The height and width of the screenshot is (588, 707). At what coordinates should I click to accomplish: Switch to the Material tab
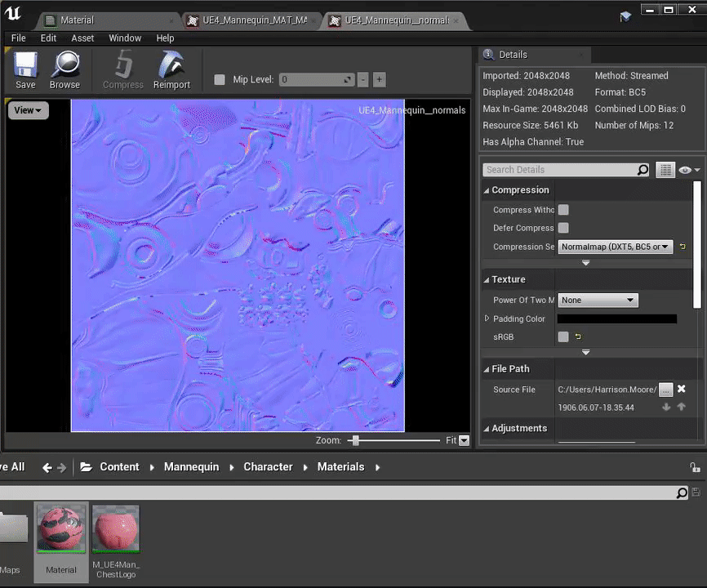77,20
